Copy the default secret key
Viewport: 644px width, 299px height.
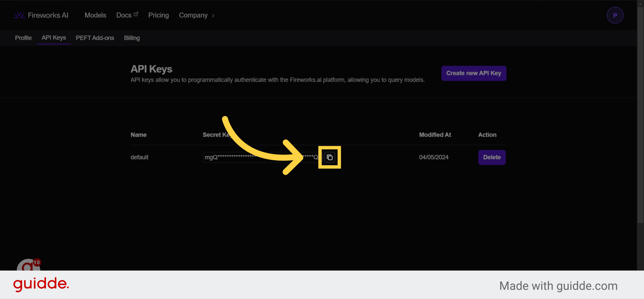pyautogui.click(x=330, y=157)
